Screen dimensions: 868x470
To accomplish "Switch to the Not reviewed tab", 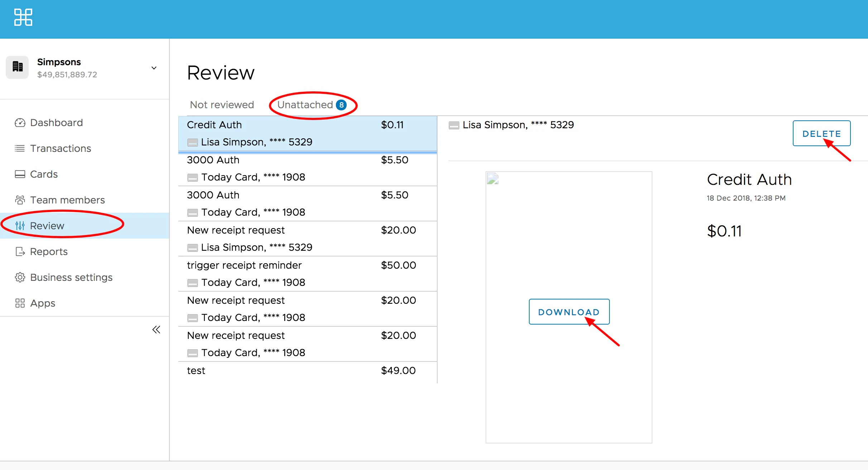I will (x=222, y=105).
